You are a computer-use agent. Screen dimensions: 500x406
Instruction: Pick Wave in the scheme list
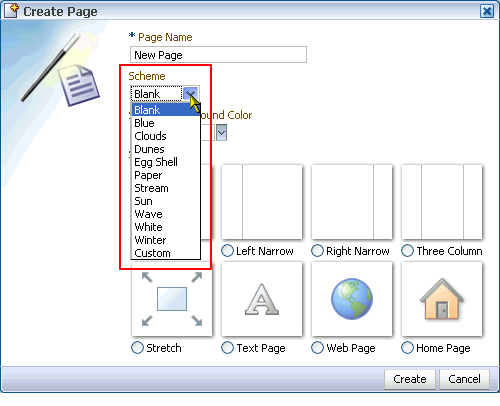[166, 214]
